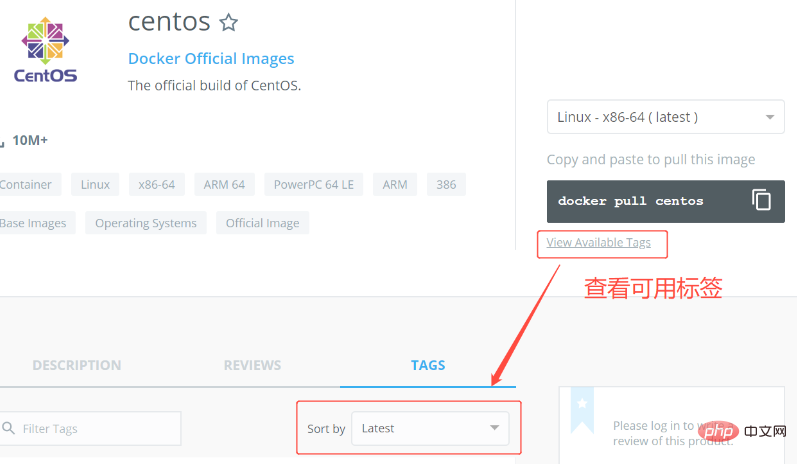Open the Linux x86-64 platform dropdown
797x464 pixels.
[x=665, y=117]
